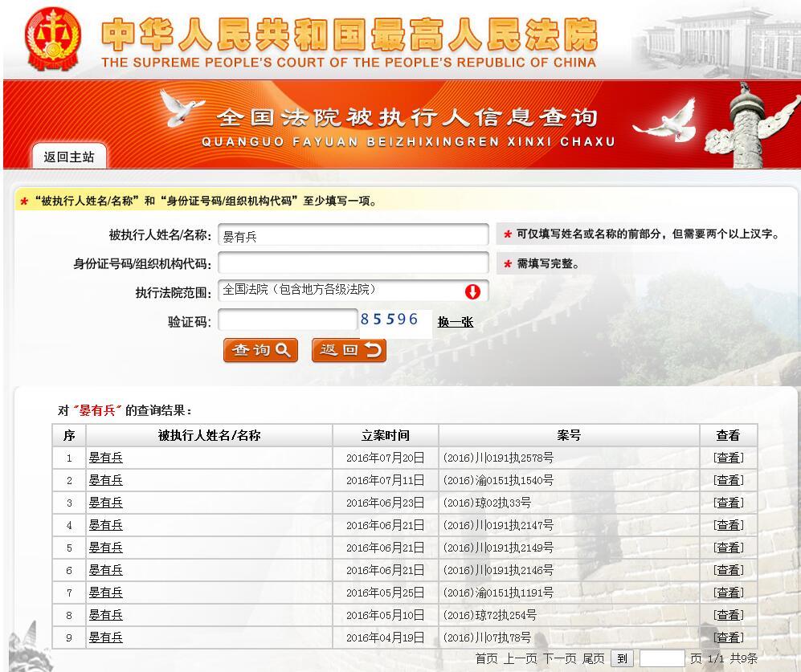The height and width of the screenshot is (672, 801).
Task: Select date cell 2016年05月10日
Action: 385,615
